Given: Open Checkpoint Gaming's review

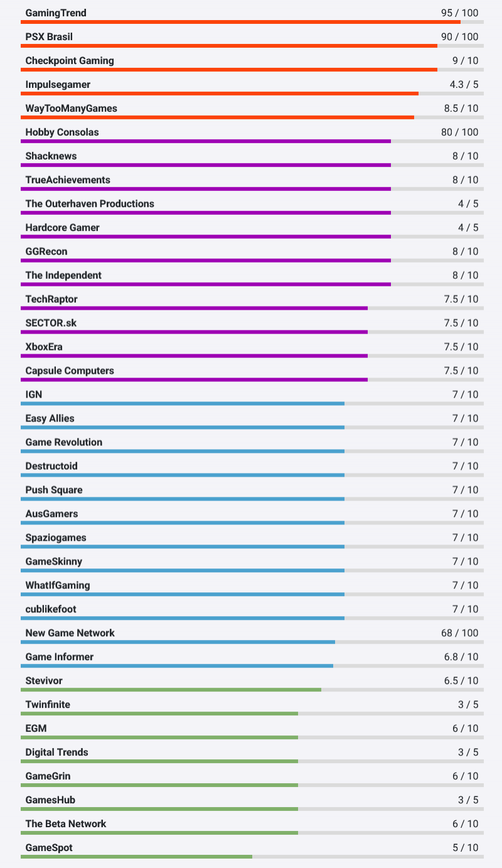Looking at the screenshot, I should [70, 61].
